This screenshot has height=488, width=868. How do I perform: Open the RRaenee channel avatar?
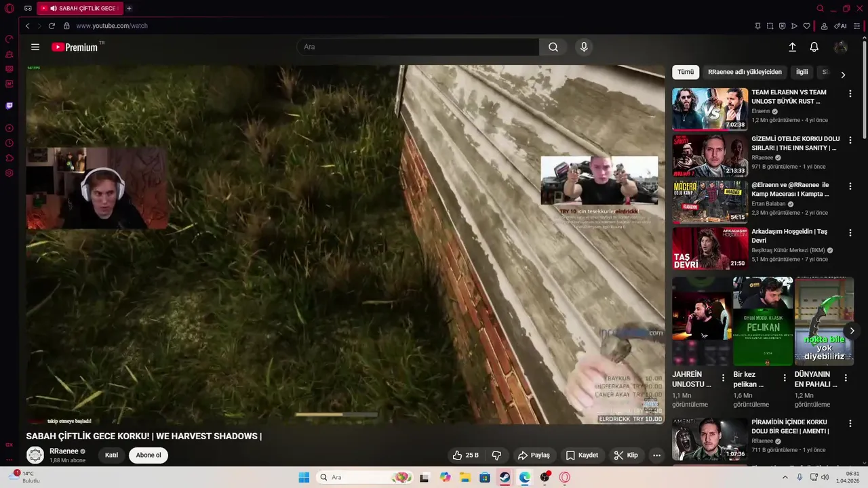tap(35, 455)
